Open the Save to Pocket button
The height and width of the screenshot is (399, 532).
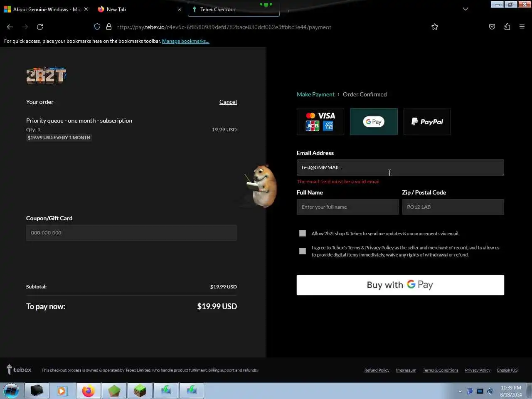pos(492,27)
